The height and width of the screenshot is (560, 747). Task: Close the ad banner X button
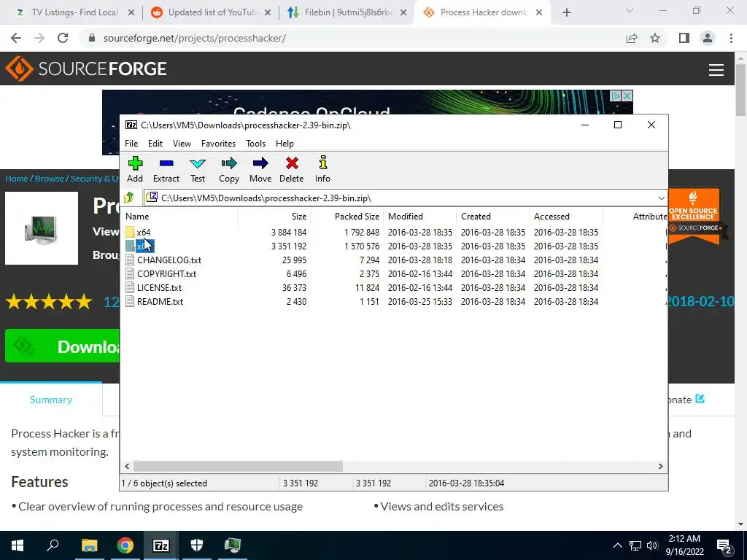click(627, 96)
